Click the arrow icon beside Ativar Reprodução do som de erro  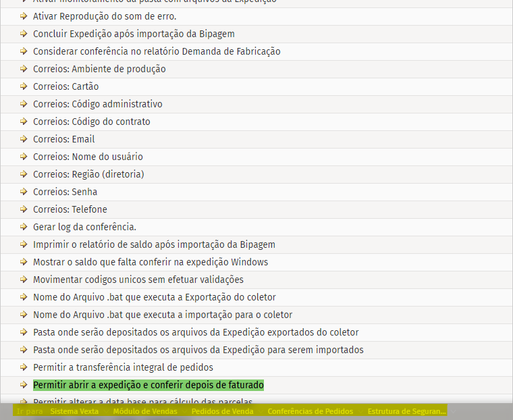coord(24,16)
